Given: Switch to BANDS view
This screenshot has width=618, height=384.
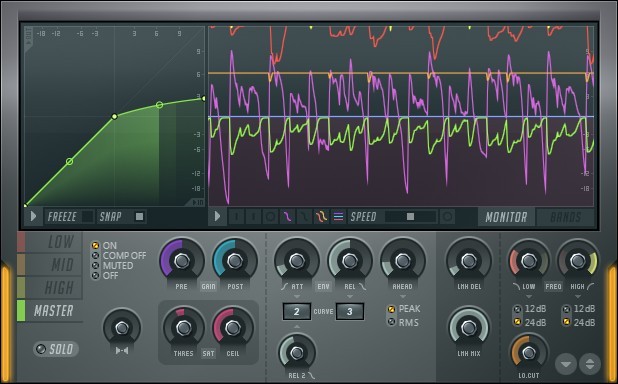Looking at the screenshot, I should click(x=566, y=217).
